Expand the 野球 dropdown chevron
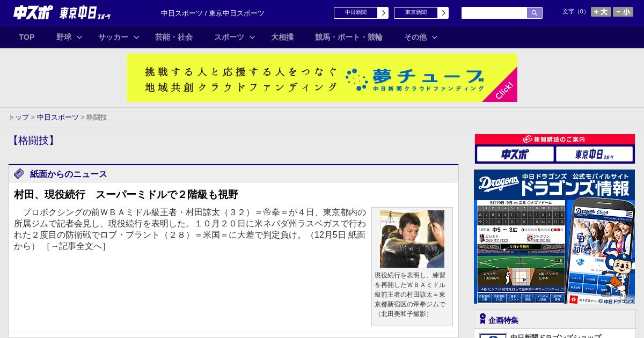Image resolution: width=644 pixels, height=338 pixels. (x=79, y=37)
